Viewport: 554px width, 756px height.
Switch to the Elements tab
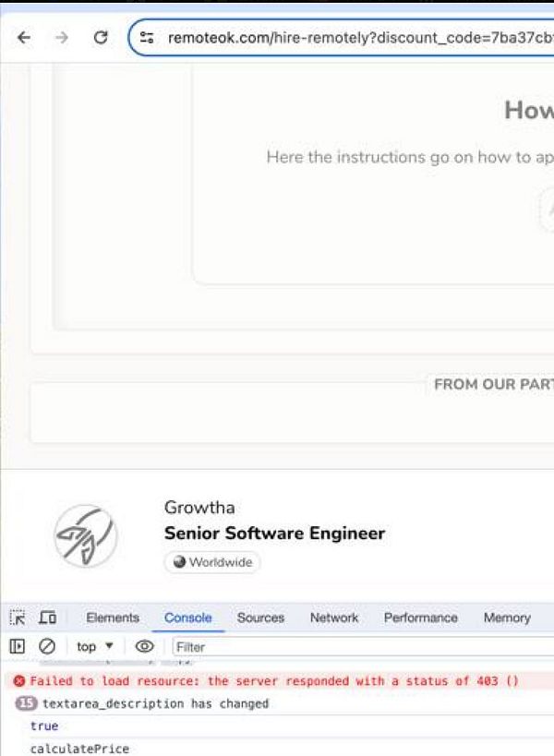[x=113, y=618]
